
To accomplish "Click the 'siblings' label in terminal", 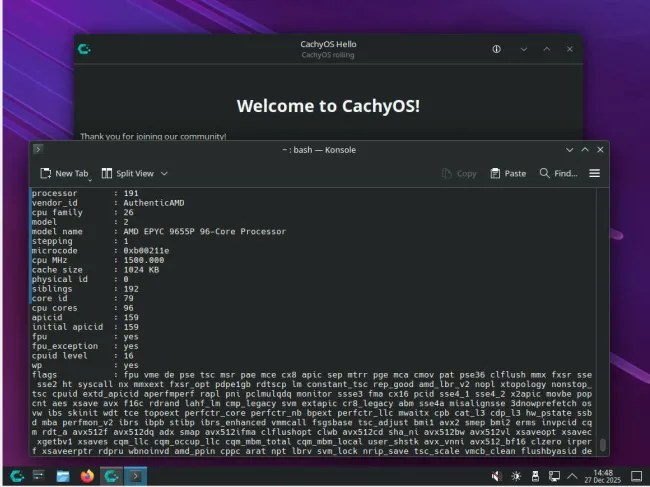I will point(52,288).
